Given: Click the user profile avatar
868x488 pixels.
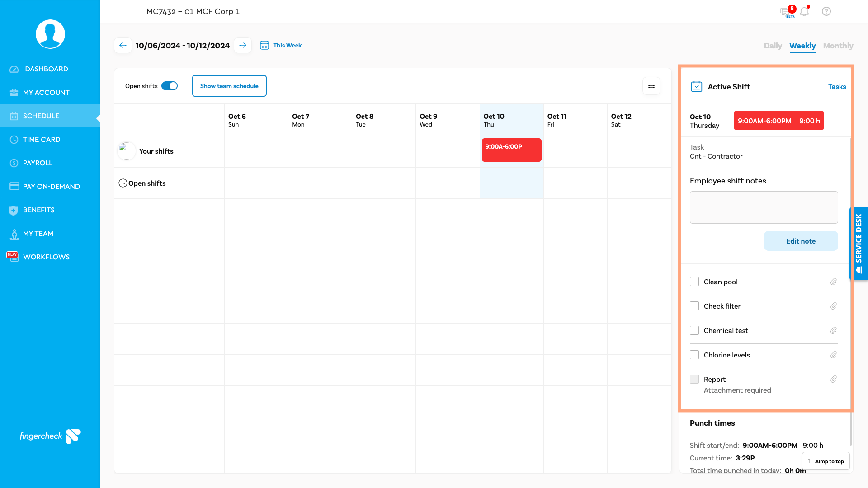Looking at the screenshot, I should point(50,34).
